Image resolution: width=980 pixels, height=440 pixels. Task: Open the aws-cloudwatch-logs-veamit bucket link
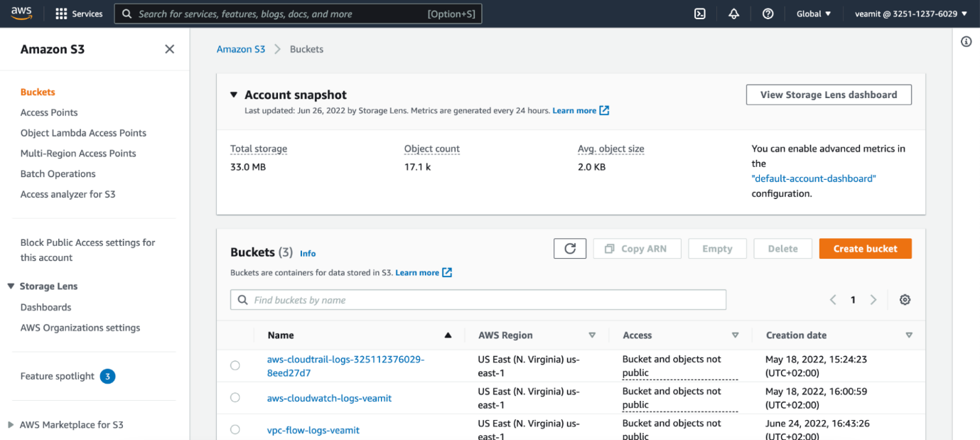329,398
